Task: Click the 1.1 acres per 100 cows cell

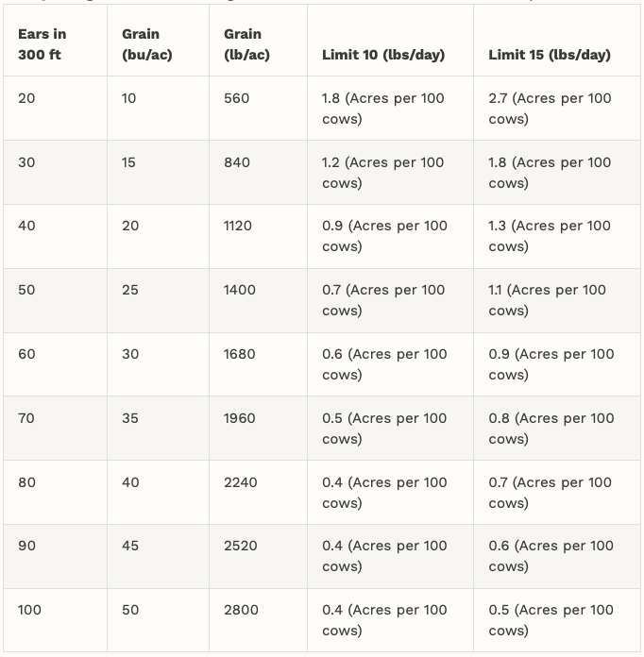Action: pos(548,300)
